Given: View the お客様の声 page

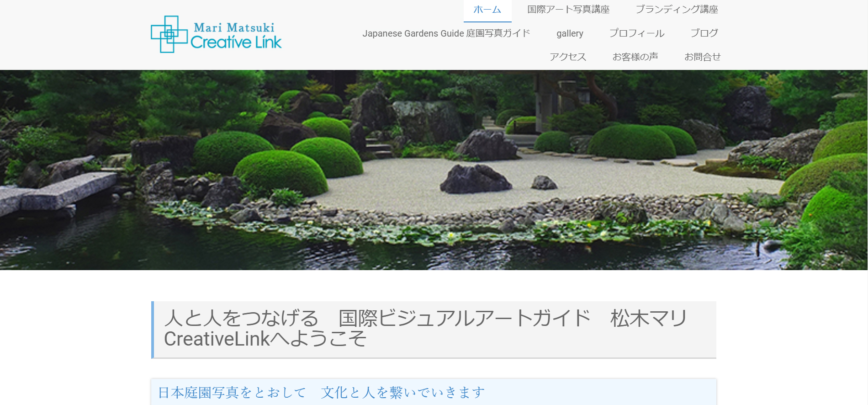Looking at the screenshot, I should (x=635, y=57).
